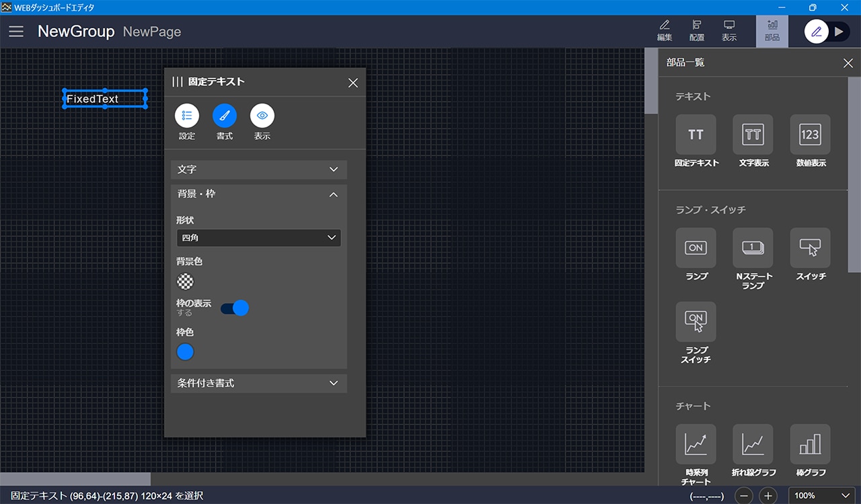The width and height of the screenshot is (861, 504).
Task: Switch to run mode with the play toggle
Action: pyautogui.click(x=838, y=32)
